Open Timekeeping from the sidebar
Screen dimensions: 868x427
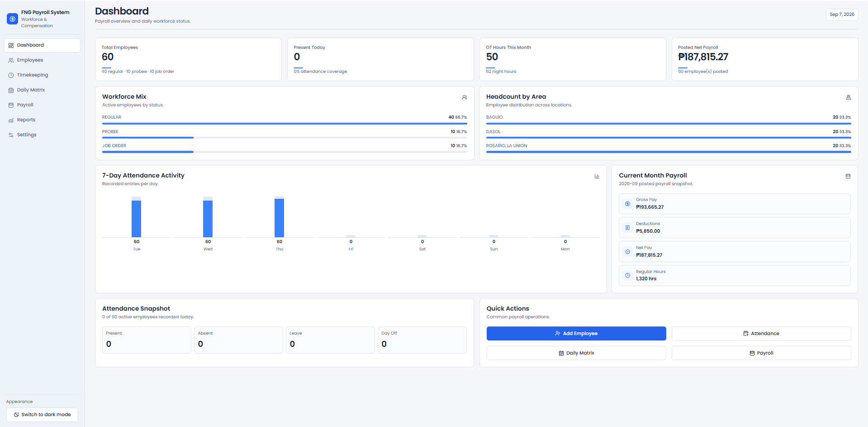click(x=43, y=75)
